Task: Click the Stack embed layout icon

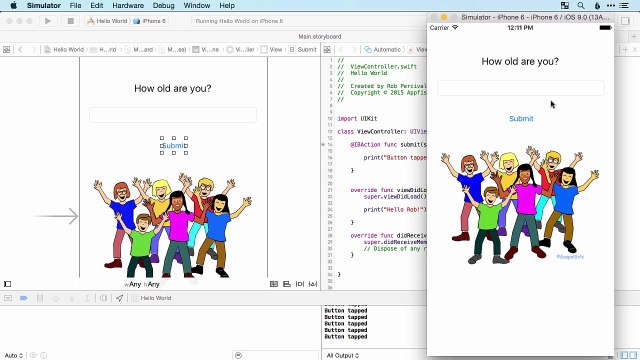Action: (274, 284)
